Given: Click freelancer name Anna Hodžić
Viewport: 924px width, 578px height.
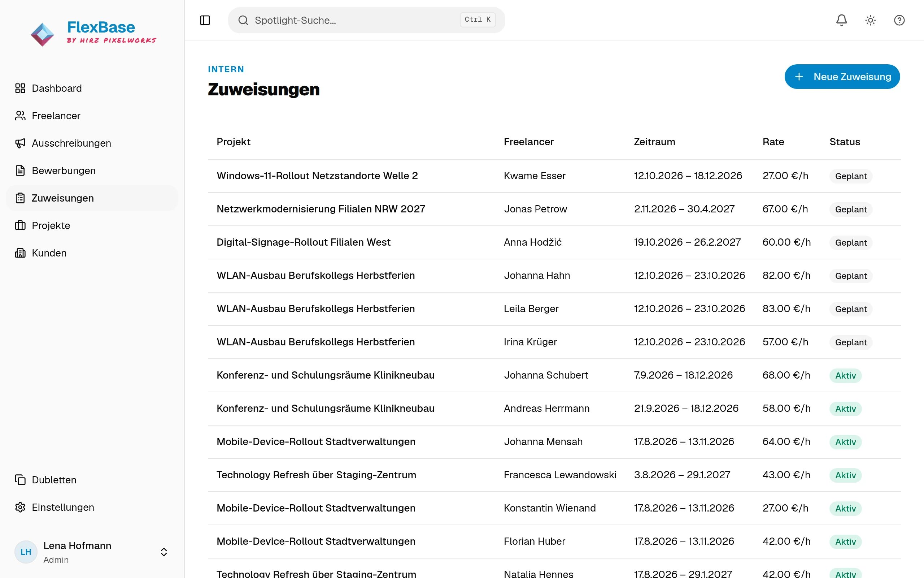Looking at the screenshot, I should pyautogui.click(x=533, y=242).
